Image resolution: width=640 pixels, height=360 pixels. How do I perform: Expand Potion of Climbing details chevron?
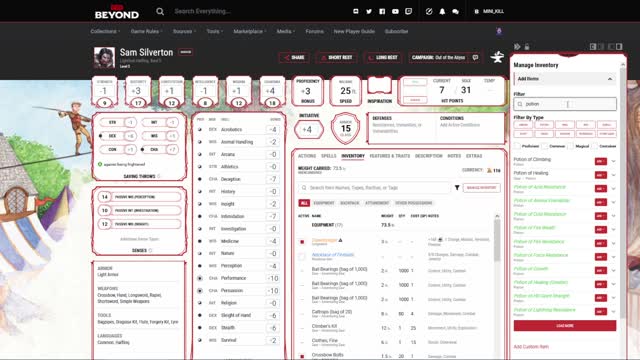point(613,161)
